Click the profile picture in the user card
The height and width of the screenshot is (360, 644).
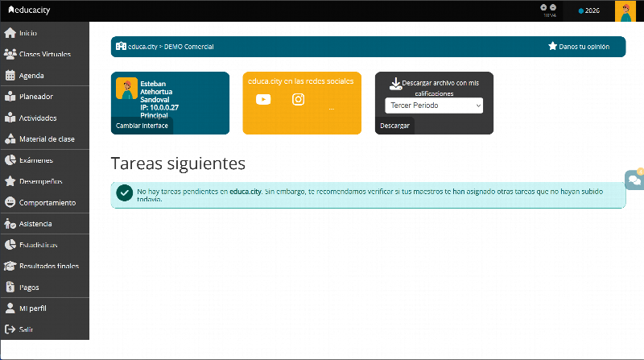point(126,88)
